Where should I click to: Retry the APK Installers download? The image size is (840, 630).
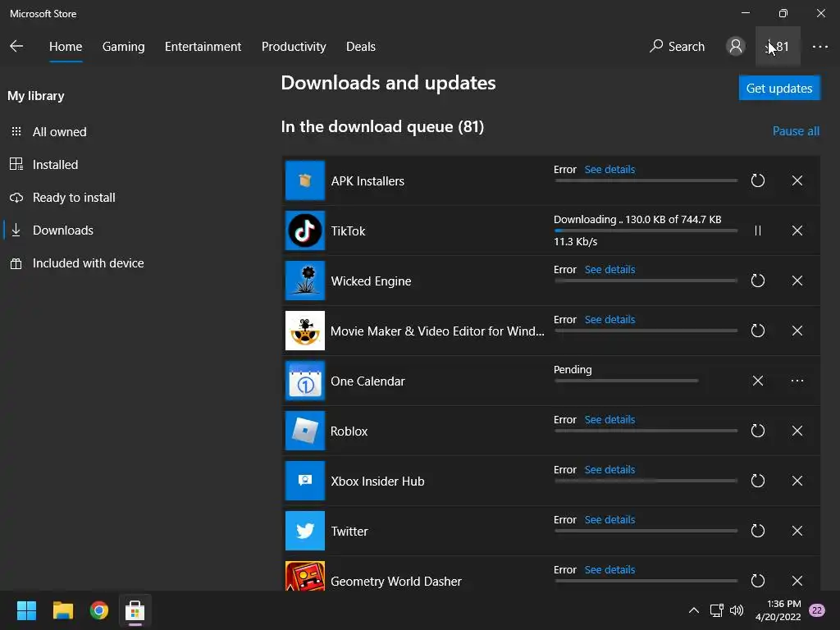757,180
